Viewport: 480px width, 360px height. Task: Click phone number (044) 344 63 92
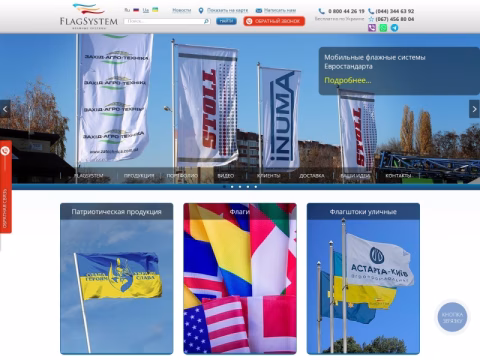395,11
